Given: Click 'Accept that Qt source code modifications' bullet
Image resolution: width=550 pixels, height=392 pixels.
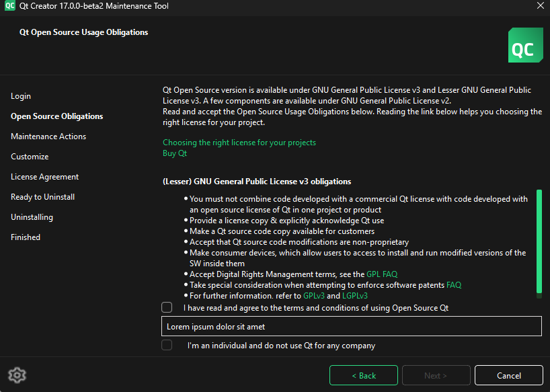Looking at the screenshot, I should (x=299, y=242).
